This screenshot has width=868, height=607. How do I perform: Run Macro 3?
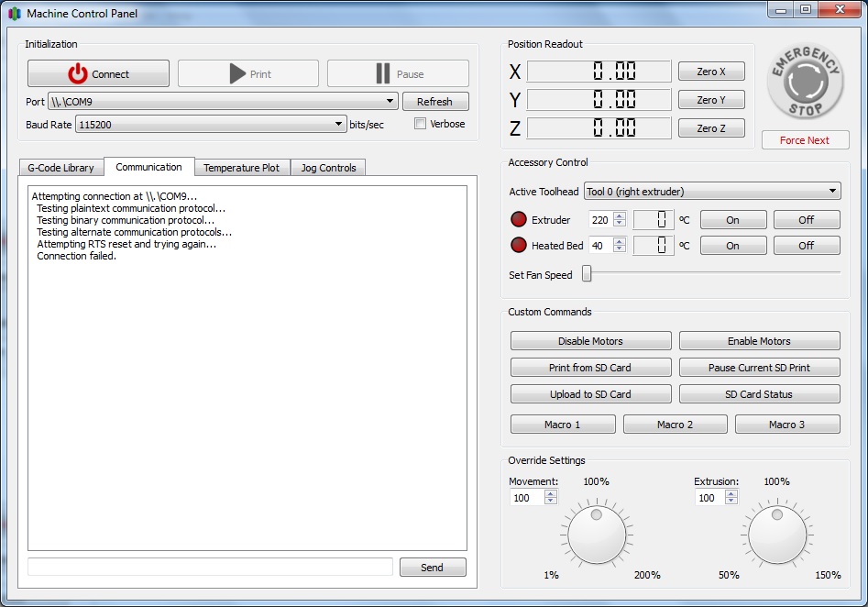pyautogui.click(x=787, y=425)
